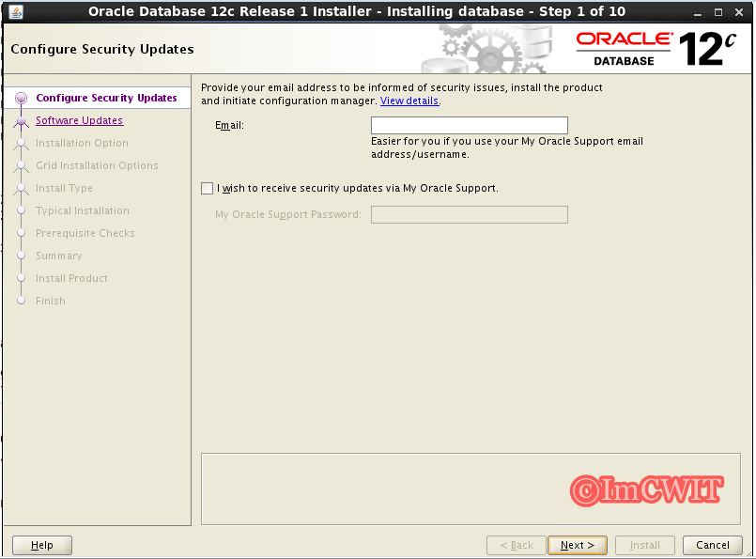Image resolution: width=756 pixels, height=559 pixels.
Task: Click the Prerequisite Checks step
Action: pos(85,233)
